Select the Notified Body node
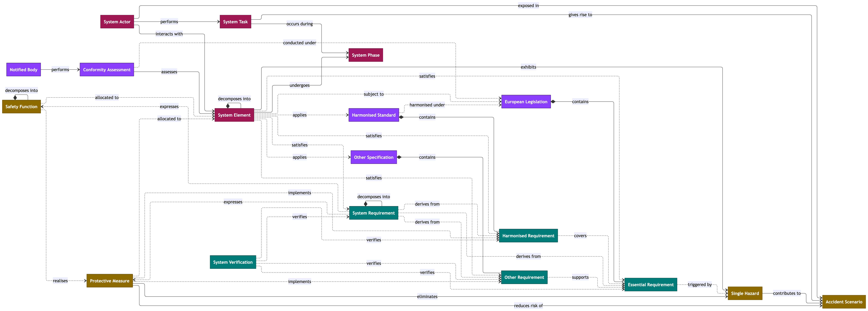This screenshot has width=868, height=311. [x=24, y=70]
